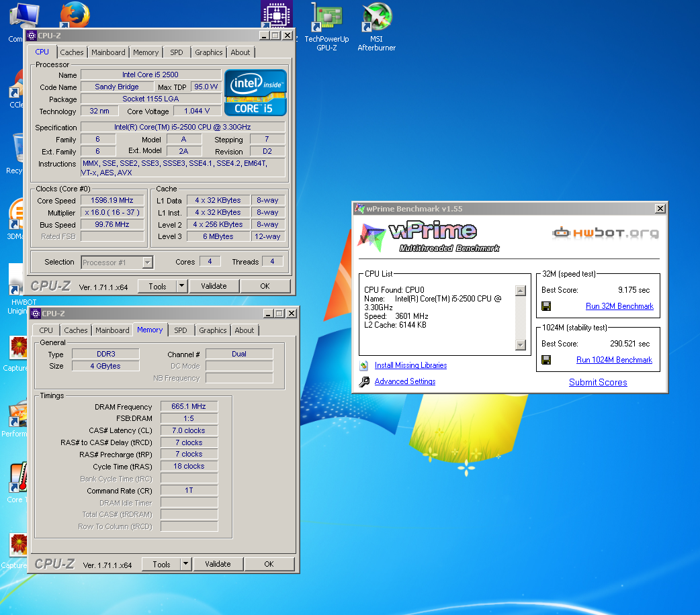Image resolution: width=700 pixels, height=615 pixels.
Task: Click the Submit Scores link
Action: point(598,383)
